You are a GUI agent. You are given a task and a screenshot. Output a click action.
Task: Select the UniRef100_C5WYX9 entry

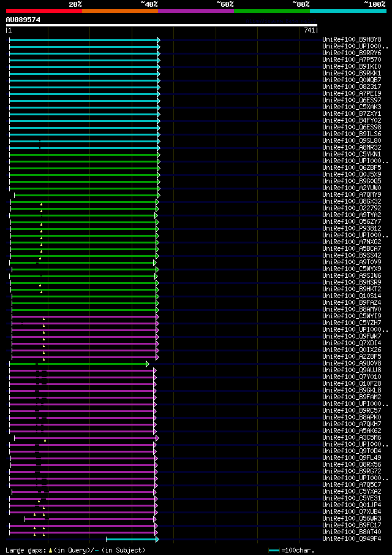tap(352, 269)
